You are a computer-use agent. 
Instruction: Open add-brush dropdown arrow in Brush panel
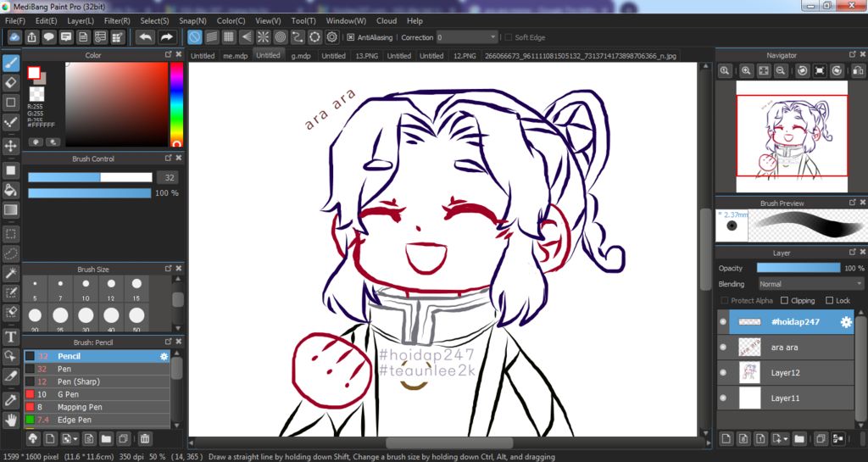pyautogui.click(x=75, y=439)
